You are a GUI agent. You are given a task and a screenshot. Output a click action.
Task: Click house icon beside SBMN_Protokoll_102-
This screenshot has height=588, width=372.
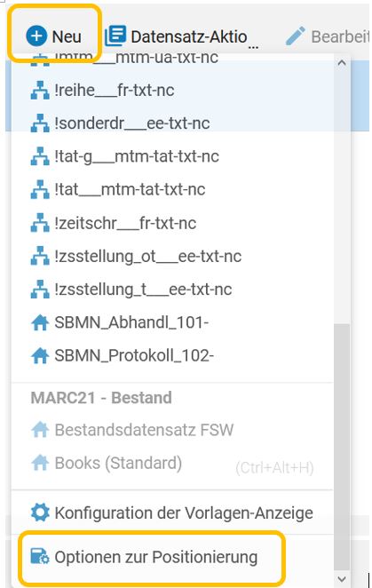point(40,355)
